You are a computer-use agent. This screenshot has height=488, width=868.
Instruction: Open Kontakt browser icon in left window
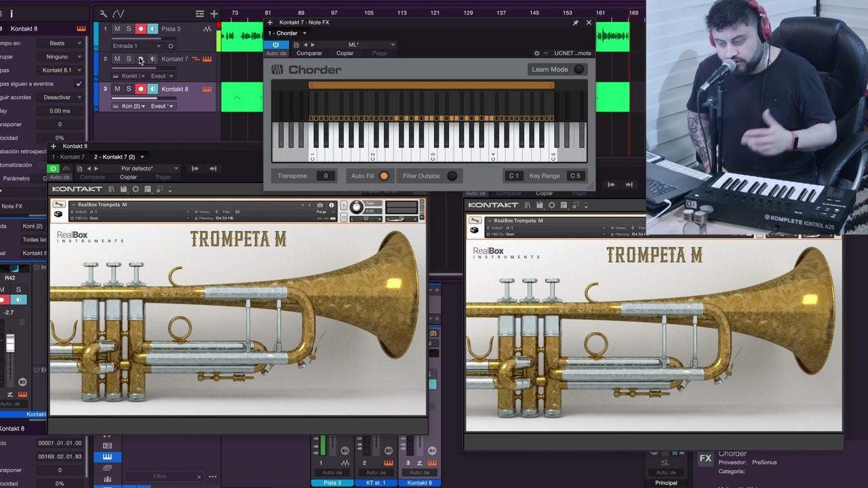[x=111, y=189]
